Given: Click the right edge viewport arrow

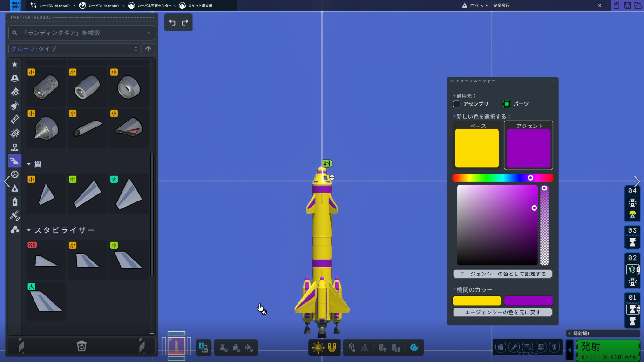Looking at the screenshot, I should point(637,181).
